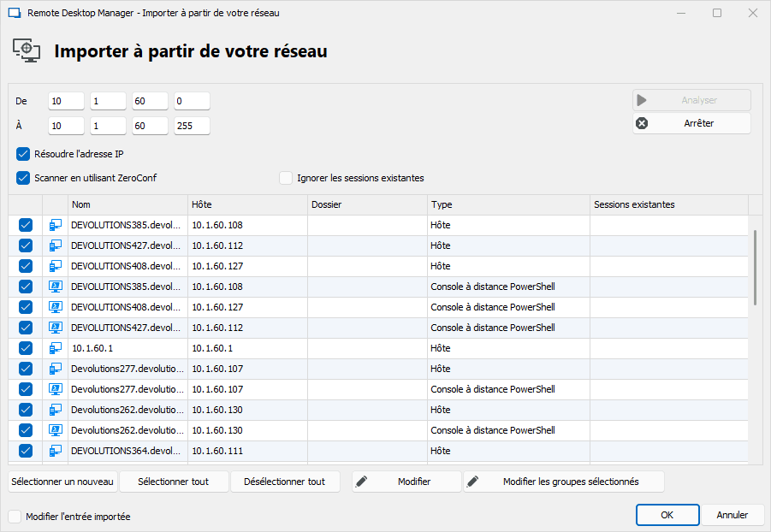Click the PowerShell icon for DEVOLUTIONS427 at 10.1.60.112
The image size is (771, 532).
56,328
